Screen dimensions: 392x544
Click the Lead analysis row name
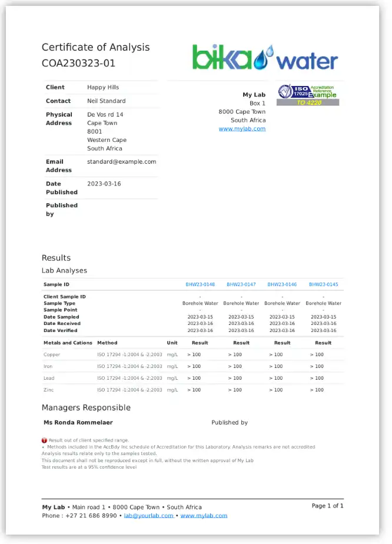[49, 378]
